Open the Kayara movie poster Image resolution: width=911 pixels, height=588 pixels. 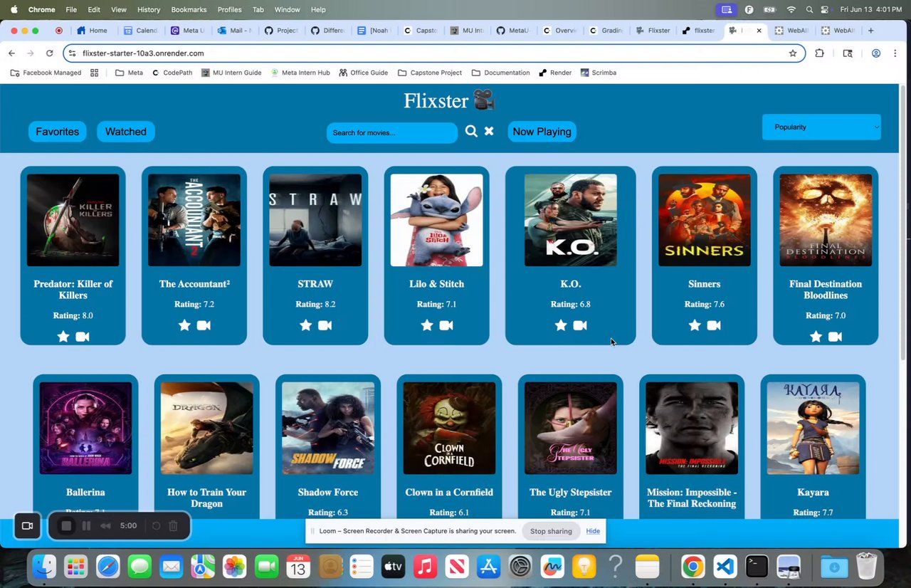pos(813,428)
